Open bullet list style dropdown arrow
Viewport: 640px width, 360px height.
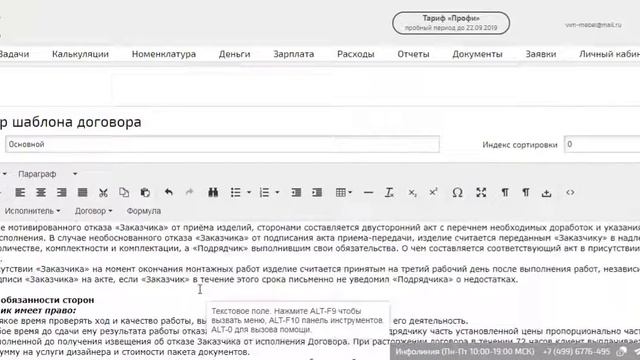[x=249, y=192]
